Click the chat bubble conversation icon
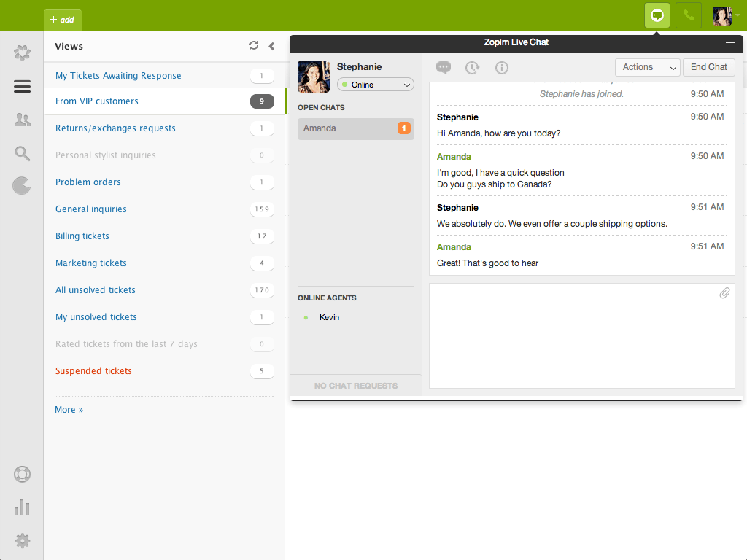The width and height of the screenshot is (747, 560). (x=443, y=68)
